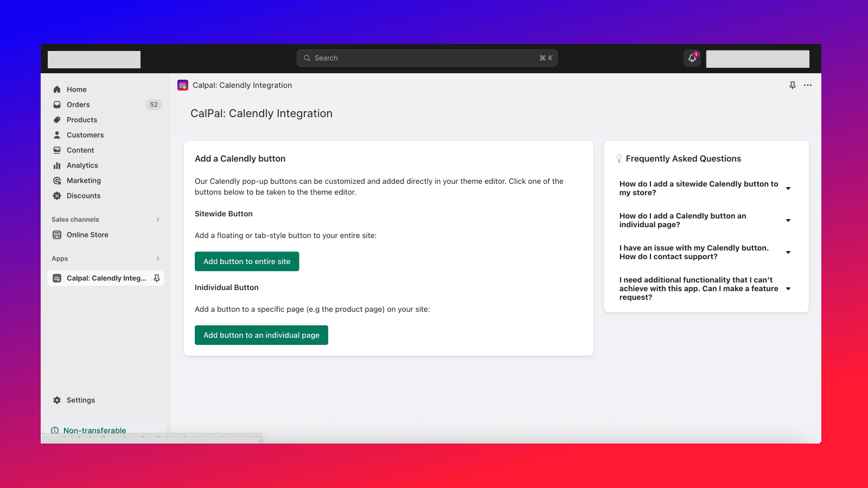Viewport: 868px width, 488px height.
Task: Click Add button to an individual page
Action: [x=261, y=335]
